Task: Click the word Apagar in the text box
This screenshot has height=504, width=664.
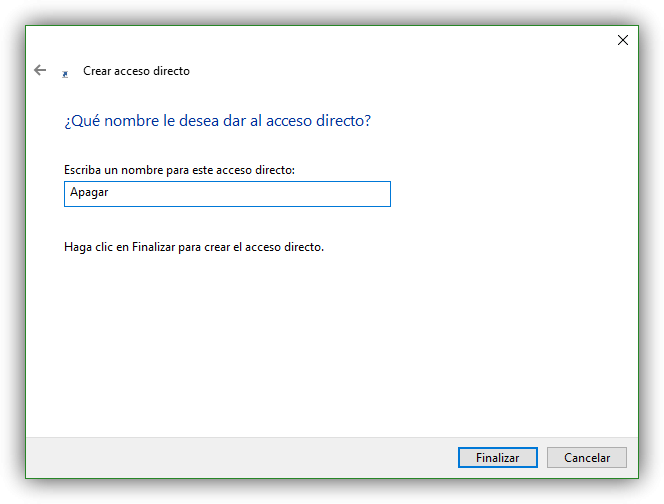Action: (x=89, y=193)
